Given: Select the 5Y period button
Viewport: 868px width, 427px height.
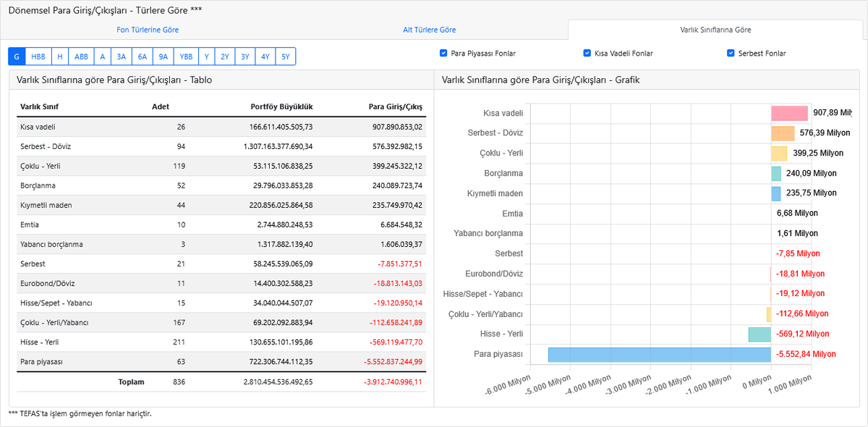Looking at the screenshot, I should point(286,56).
